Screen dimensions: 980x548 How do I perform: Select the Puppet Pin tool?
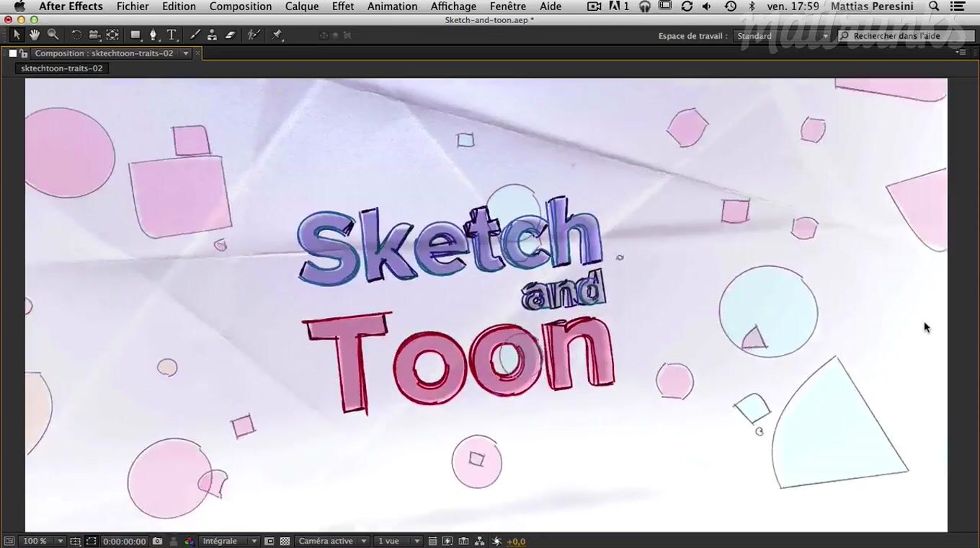277,35
